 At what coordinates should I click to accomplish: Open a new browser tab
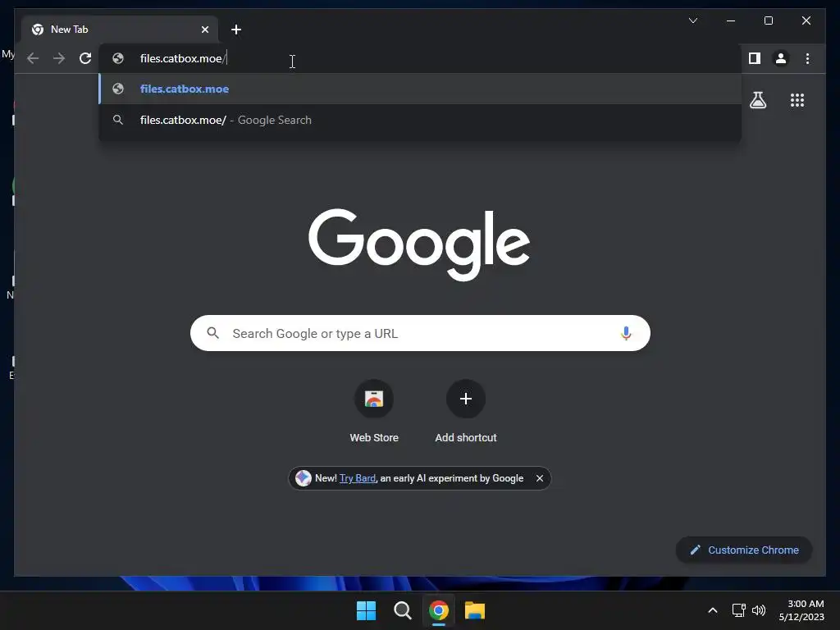(x=235, y=30)
